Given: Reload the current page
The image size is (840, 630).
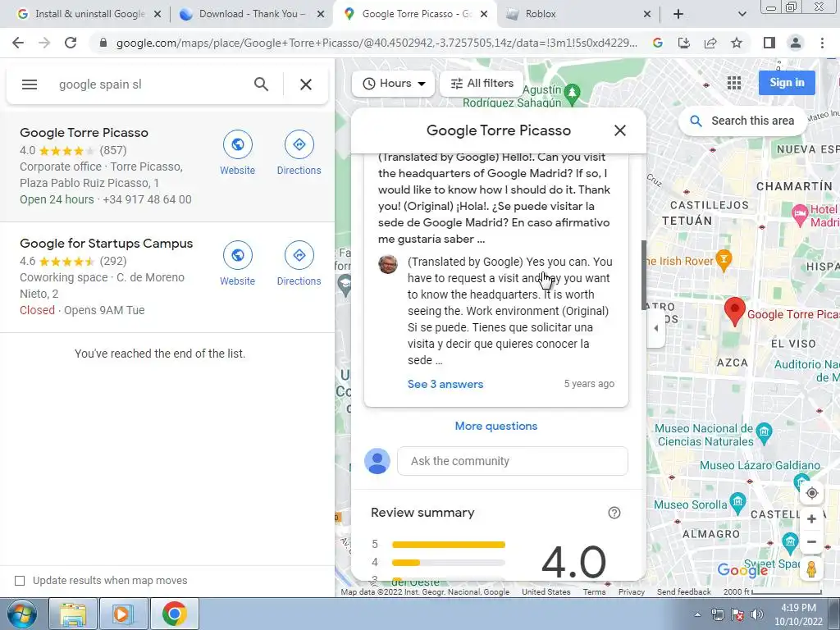Looking at the screenshot, I should pos(71,43).
